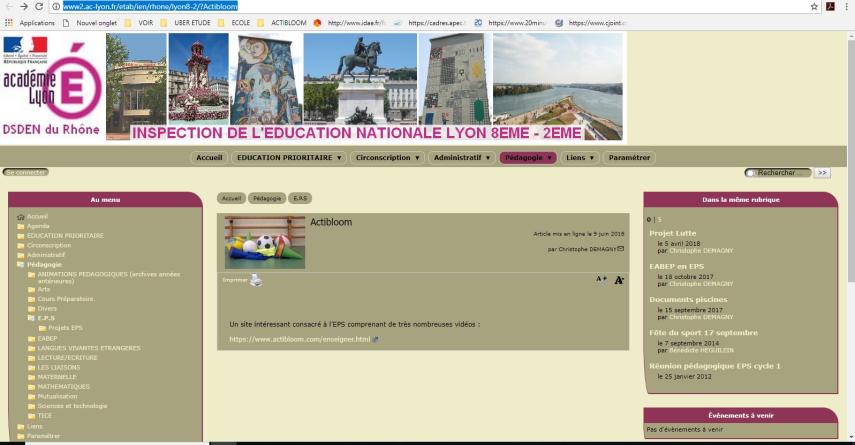Open the MATHEMATIQUES folder in sidebar
The image size is (855, 445).
coord(63,386)
